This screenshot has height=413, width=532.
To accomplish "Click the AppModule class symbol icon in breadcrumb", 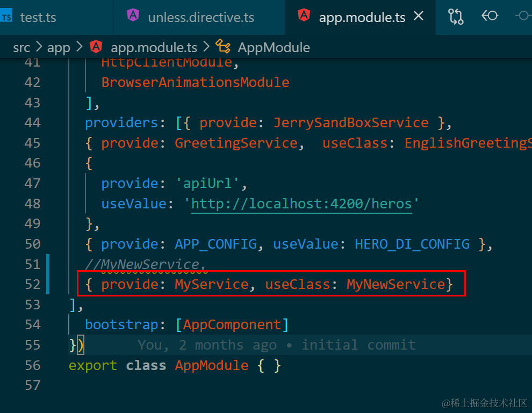I will [x=223, y=46].
